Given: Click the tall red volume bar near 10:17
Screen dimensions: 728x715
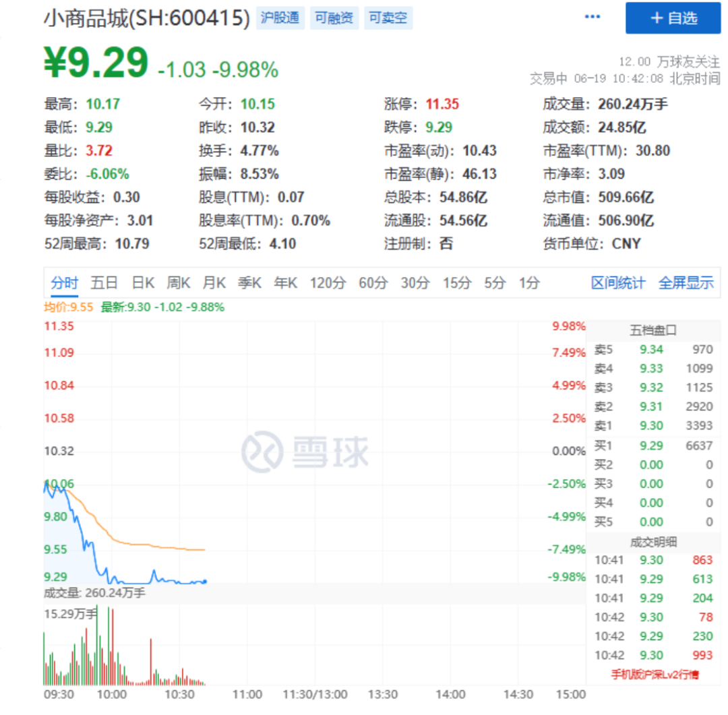Looking at the screenshot, I should click(150, 662).
